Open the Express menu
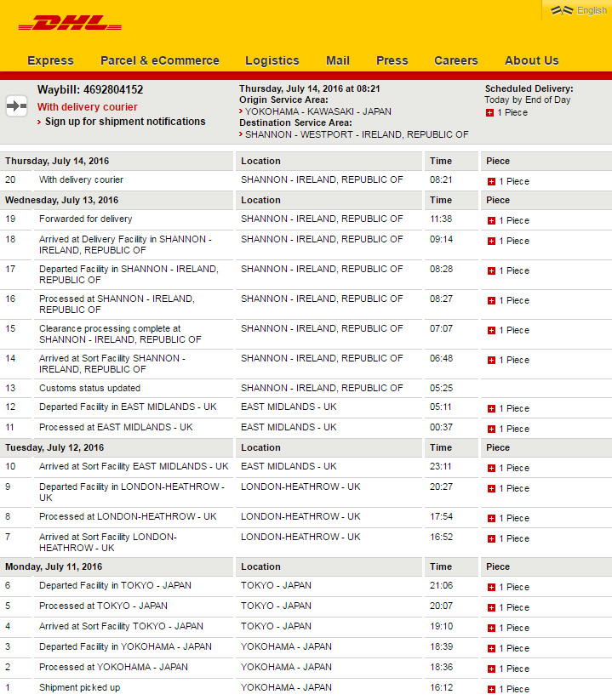This screenshot has height=700, width=612. pyautogui.click(x=50, y=60)
